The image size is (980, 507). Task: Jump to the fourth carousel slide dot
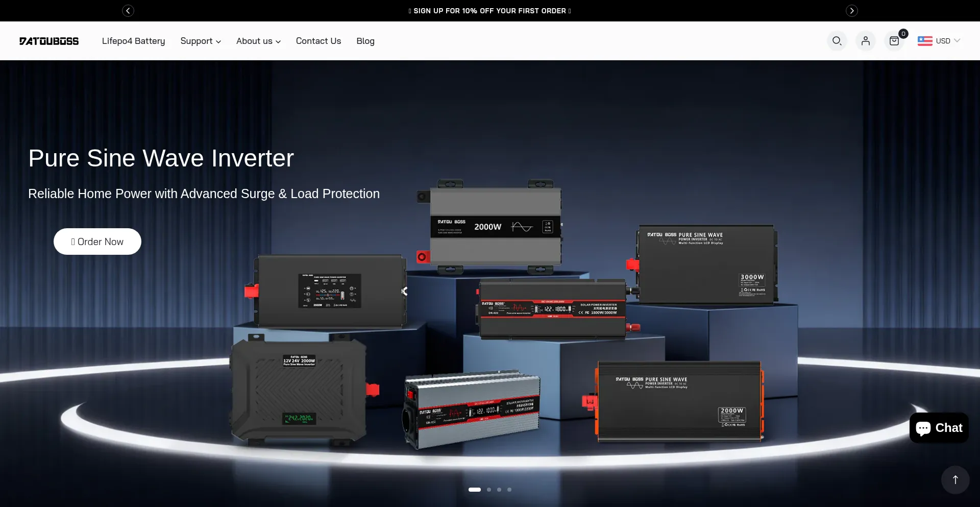click(x=509, y=490)
